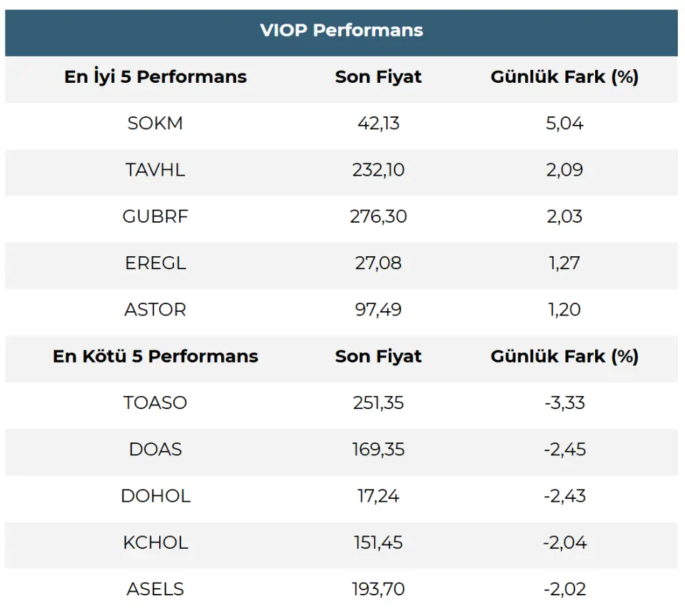This screenshot has height=616, width=685.
Task: Select the ASELS price 193,70
Action: coord(378,589)
